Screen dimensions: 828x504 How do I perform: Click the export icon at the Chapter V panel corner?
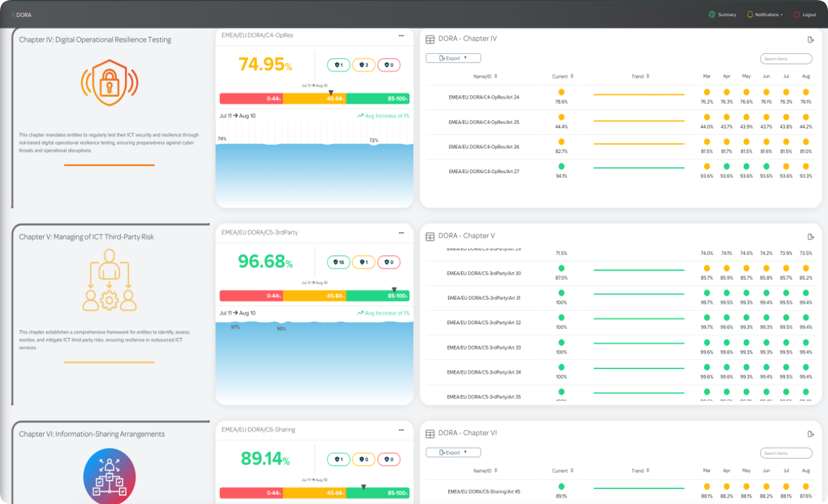(x=811, y=236)
